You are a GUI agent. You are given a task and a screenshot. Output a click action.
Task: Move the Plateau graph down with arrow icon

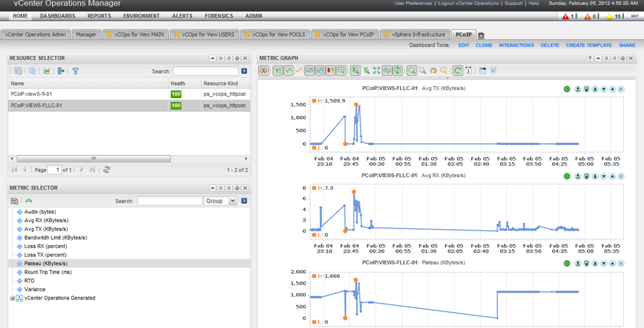click(604, 263)
